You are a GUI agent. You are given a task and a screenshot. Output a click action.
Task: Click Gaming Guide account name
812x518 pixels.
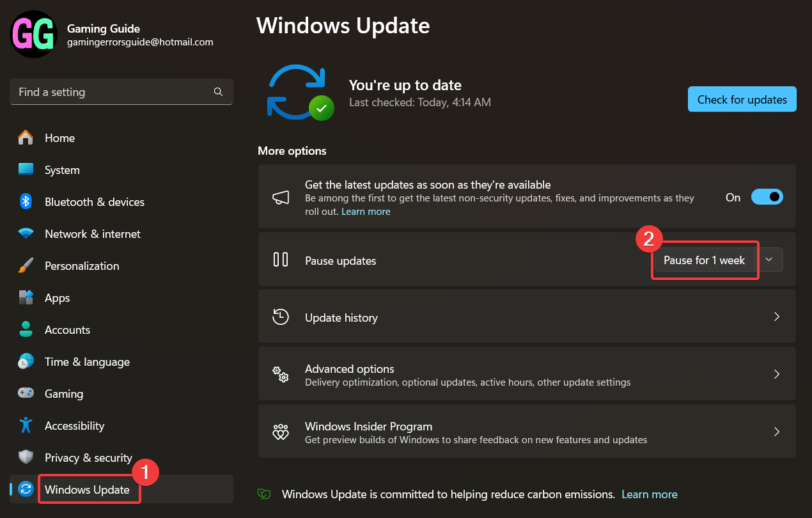[x=104, y=28]
